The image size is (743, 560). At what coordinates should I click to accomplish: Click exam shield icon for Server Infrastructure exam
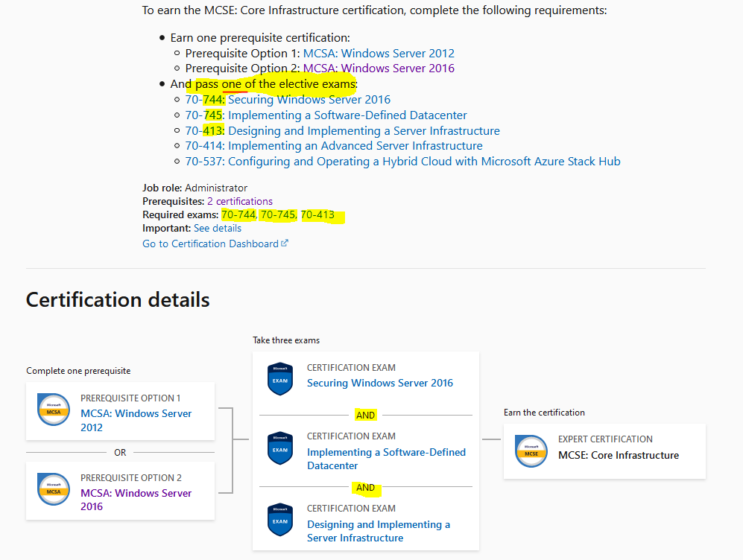coord(280,519)
